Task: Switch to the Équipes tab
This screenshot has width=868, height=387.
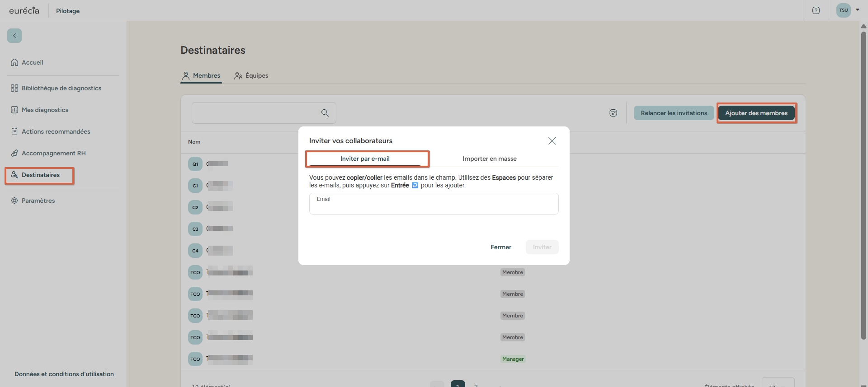Action: [x=251, y=75]
